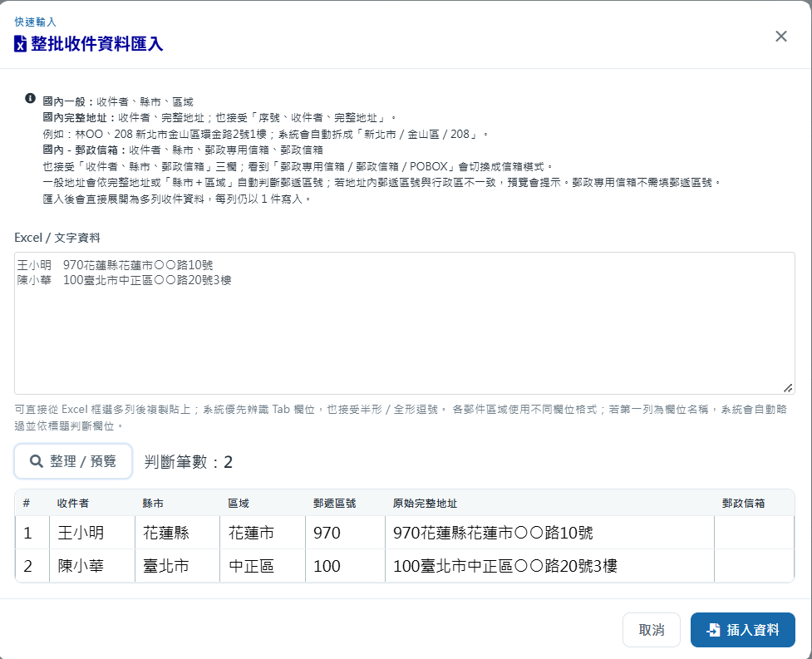Image resolution: width=812 pixels, height=659 pixels.
Task: Click row number 2 in preview table
Action: point(32,566)
